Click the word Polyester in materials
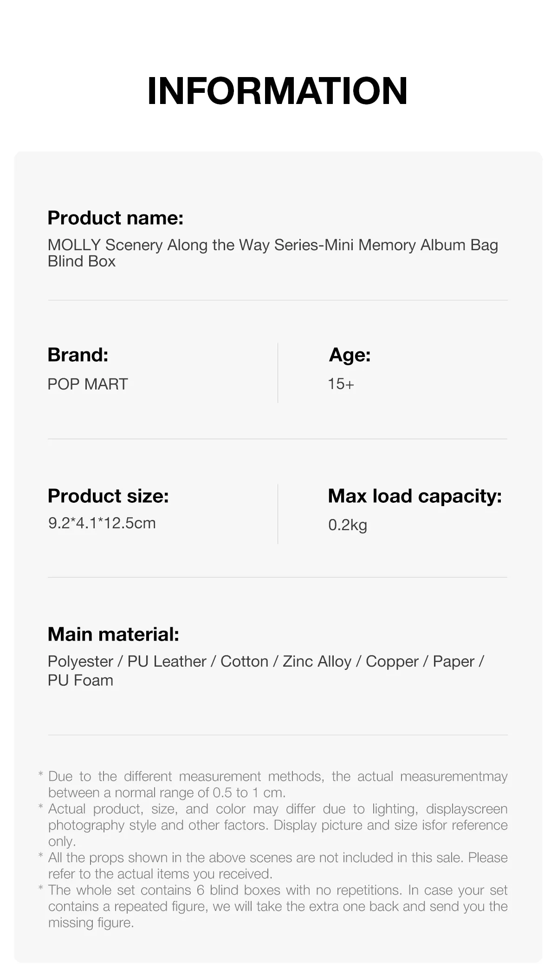 point(80,662)
